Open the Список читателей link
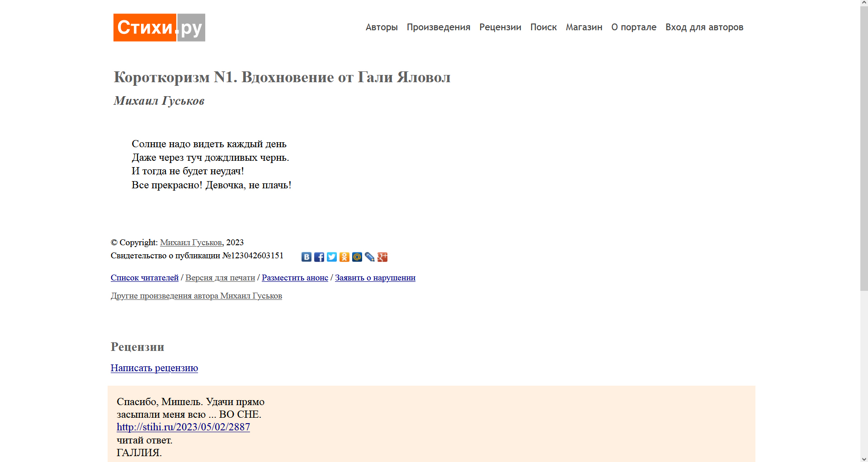Viewport: 868px width, 462px height. click(144, 278)
